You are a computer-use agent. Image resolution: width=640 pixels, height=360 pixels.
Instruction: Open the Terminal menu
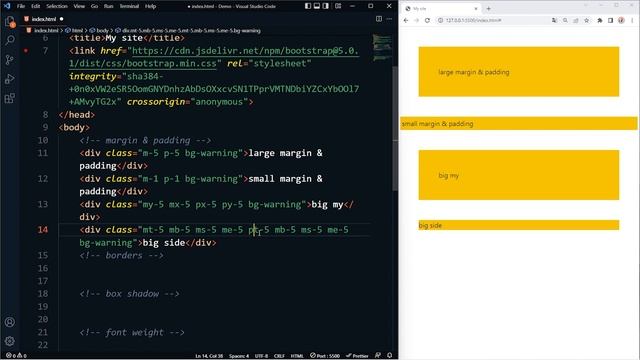point(129,6)
